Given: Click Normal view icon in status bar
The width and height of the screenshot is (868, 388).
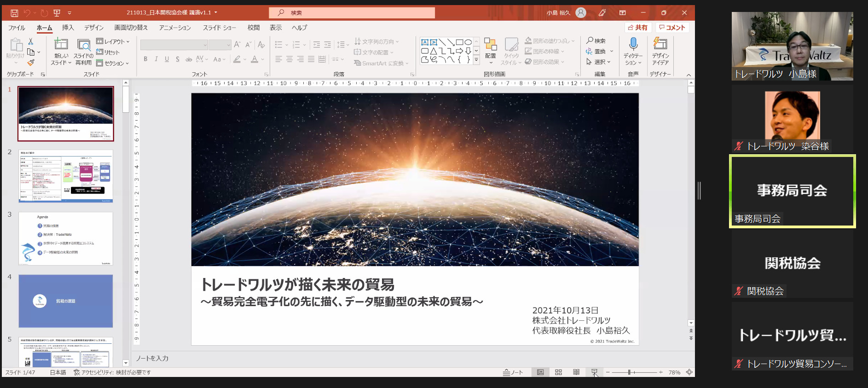Looking at the screenshot, I should tap(540, 372).
